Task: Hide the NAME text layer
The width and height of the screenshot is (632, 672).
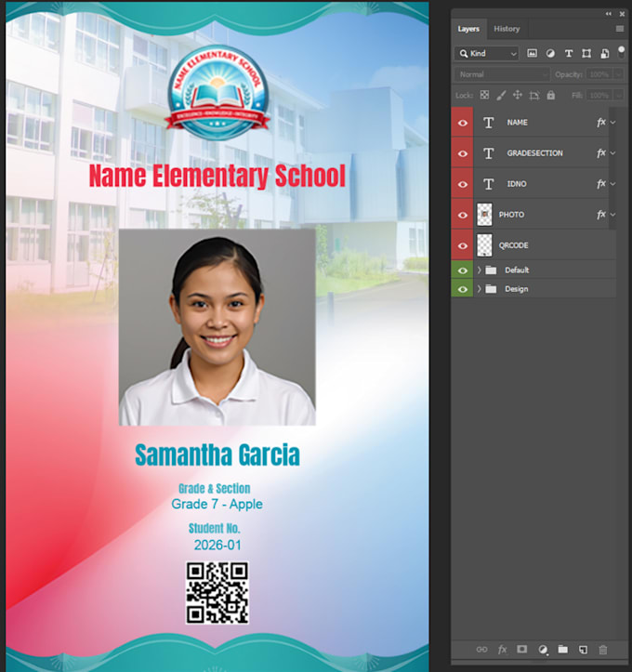Action: 462,123
